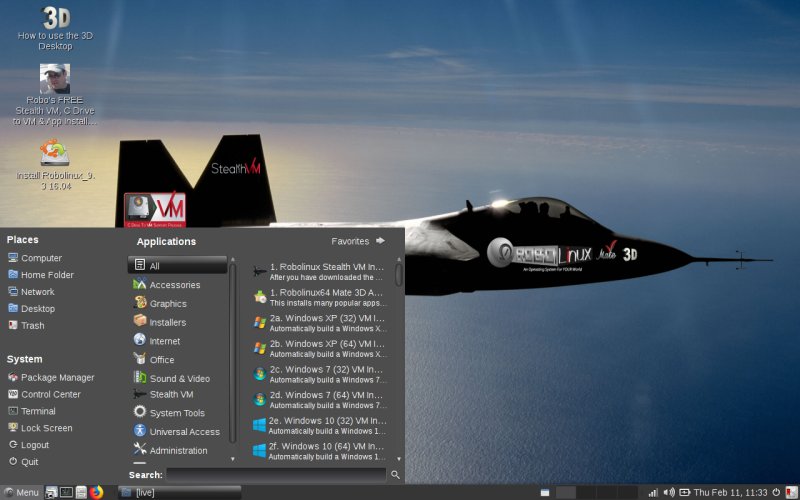Open Terminal from System list

(32, 411)
